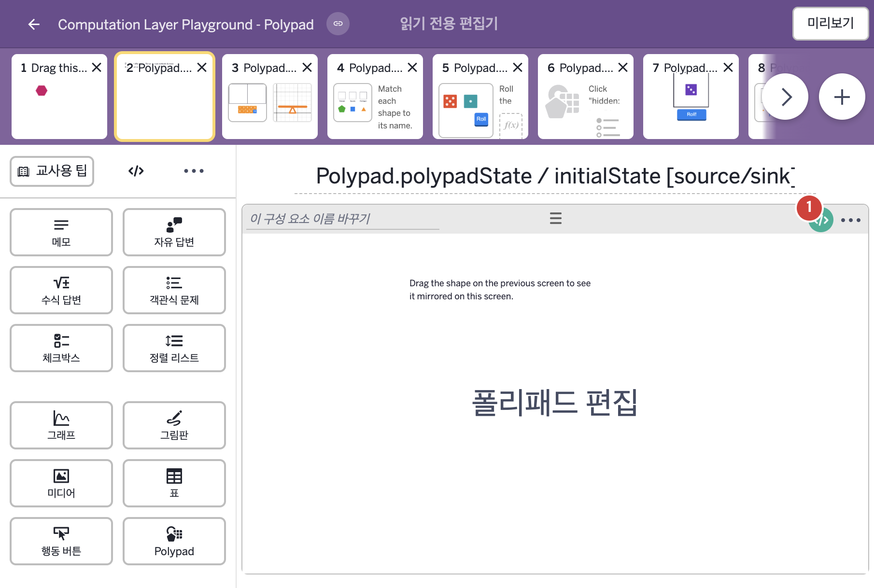Open the screen-level code scripting icon

(x=136, y=171)
